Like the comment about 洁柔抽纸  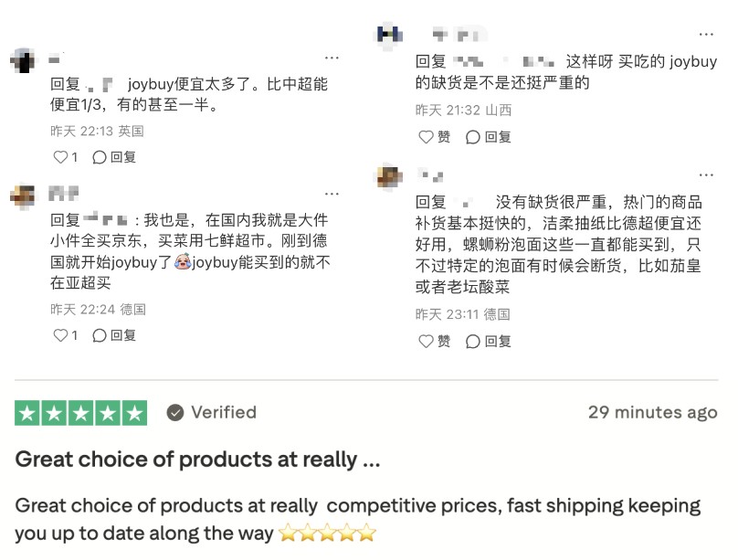coord(426,341)
